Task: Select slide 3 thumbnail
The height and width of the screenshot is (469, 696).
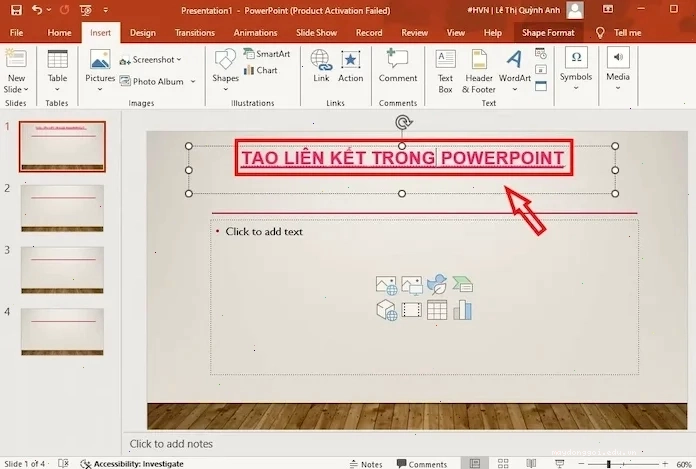Action: tap(62, 270)
